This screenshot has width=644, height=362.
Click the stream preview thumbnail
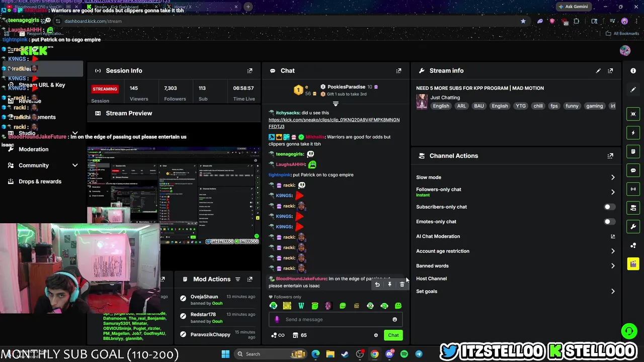[173, 195]
